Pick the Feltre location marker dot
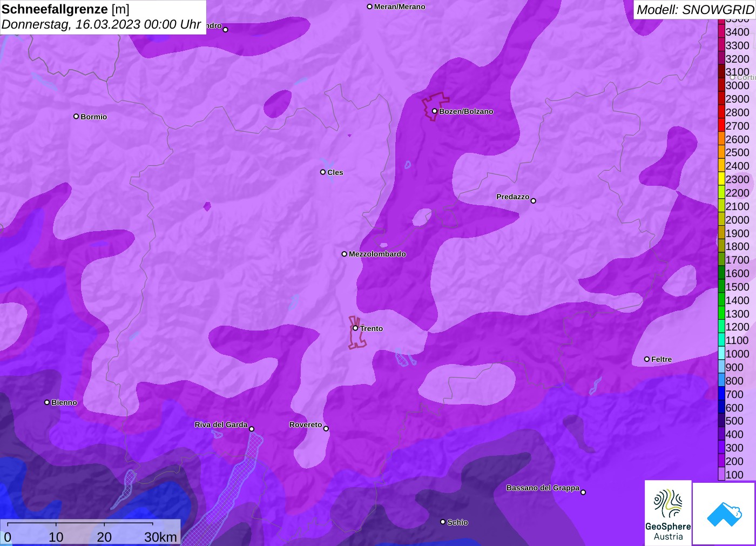Image resolution: width=756 pixels, height=546 pixels. 647,359
